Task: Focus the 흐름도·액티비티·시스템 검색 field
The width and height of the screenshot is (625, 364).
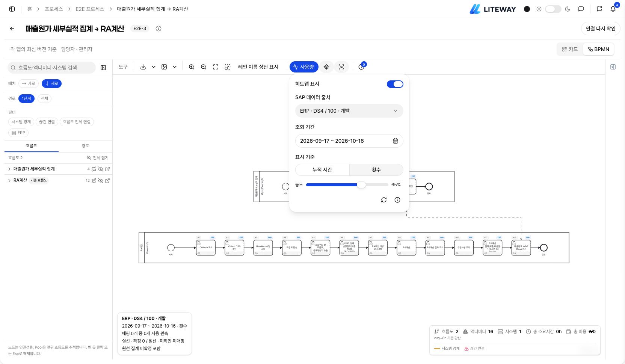Action: pos(51,68)
